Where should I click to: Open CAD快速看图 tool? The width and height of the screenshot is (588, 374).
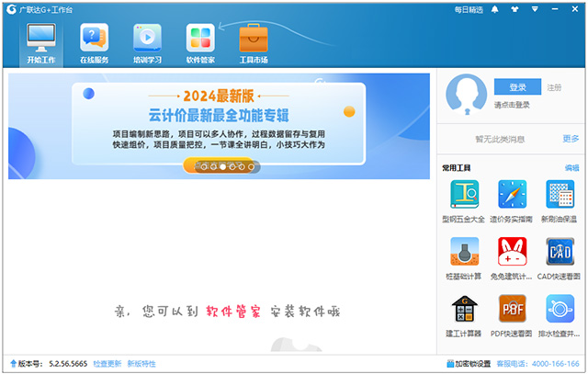[x=560, y=258]
